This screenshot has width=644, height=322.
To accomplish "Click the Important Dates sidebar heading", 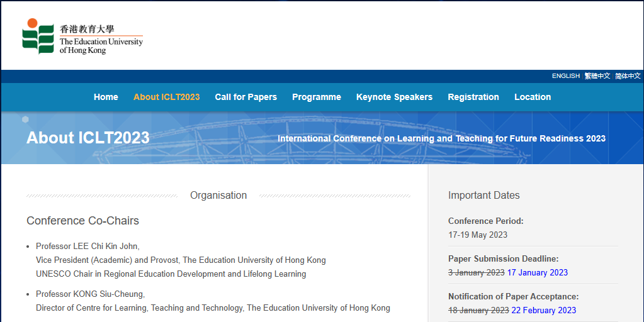I will pos(483,196).
